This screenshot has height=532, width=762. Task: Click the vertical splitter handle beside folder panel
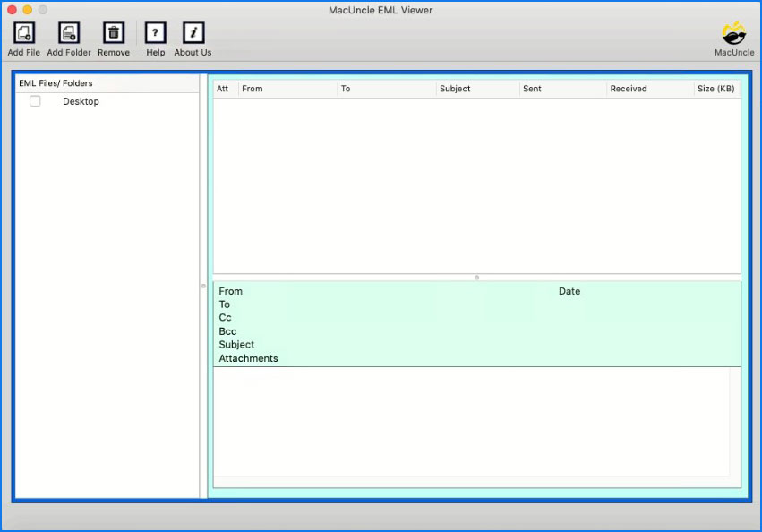(203, 286)
